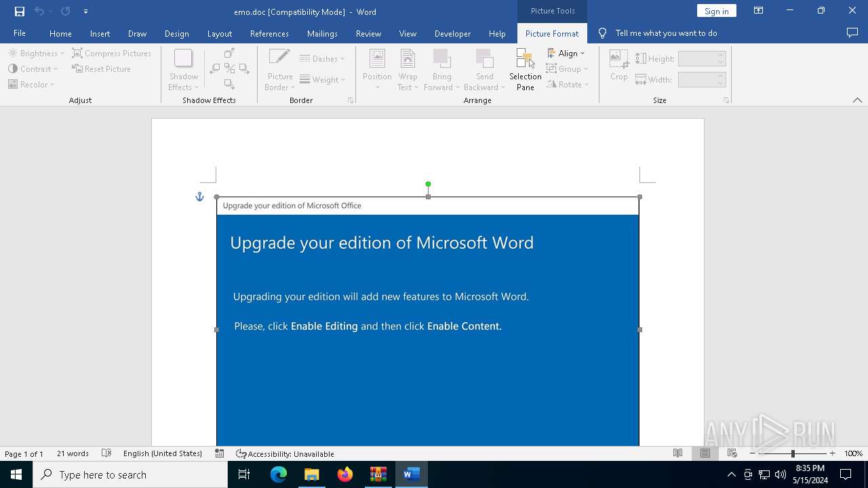The width and height of the screenshot is (868, 488).
Task: Click the picture's green rotation handle
Action: [428, 184]
